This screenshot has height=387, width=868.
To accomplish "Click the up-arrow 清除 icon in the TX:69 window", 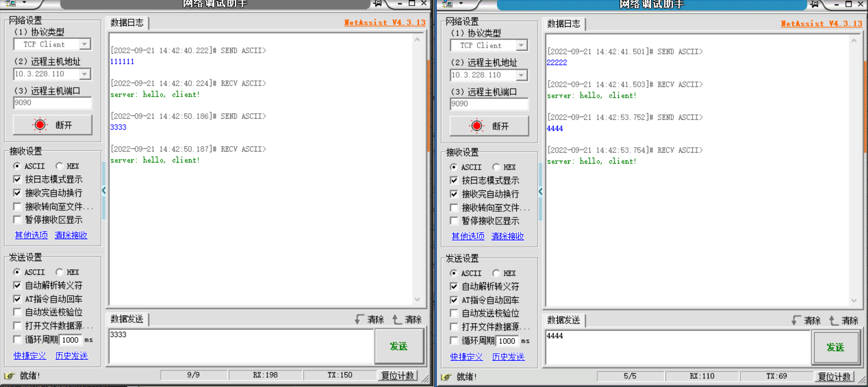I will pyautogui.click(x=834, y=320).
